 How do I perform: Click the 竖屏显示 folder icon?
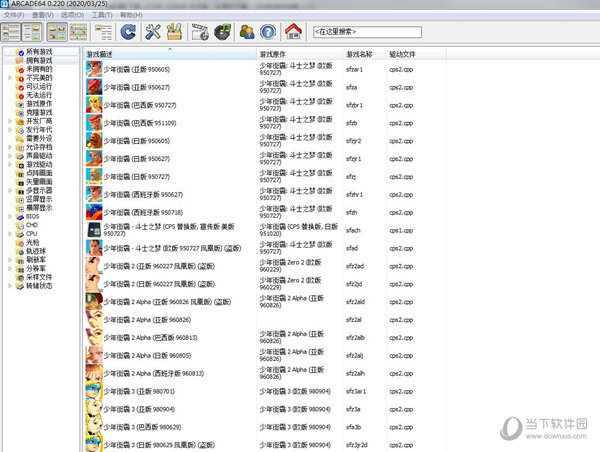[20, 199]
